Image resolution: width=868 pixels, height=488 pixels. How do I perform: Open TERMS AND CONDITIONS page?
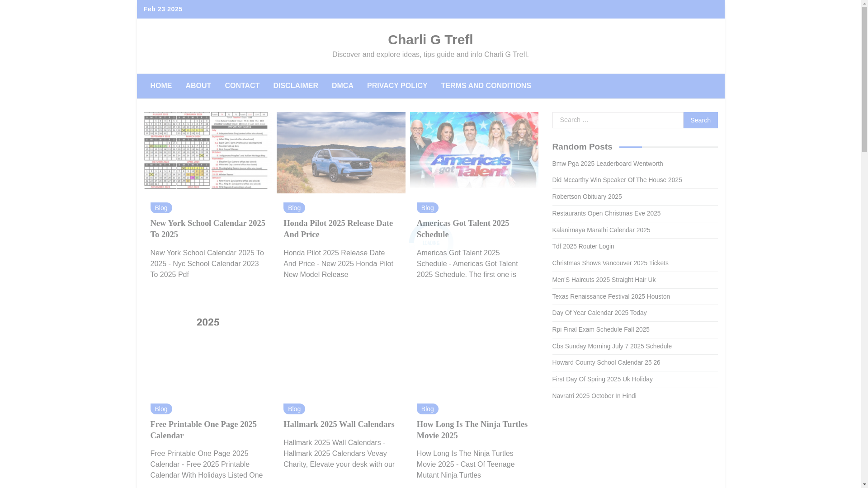pyautogui.click(x=486, y=86)
